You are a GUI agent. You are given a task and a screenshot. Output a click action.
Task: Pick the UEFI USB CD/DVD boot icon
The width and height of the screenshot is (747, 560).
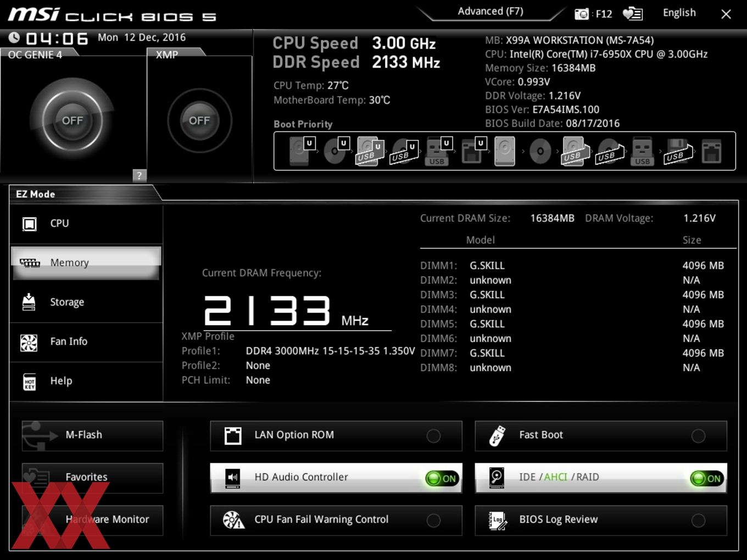click(x=404, y=151)
